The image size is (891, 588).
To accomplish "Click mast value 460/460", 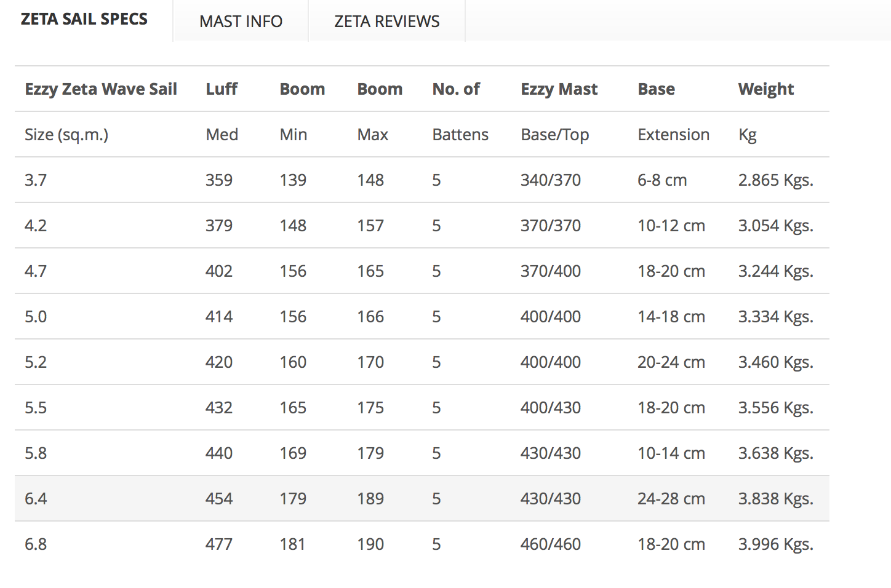I will [x=551, y=544].
